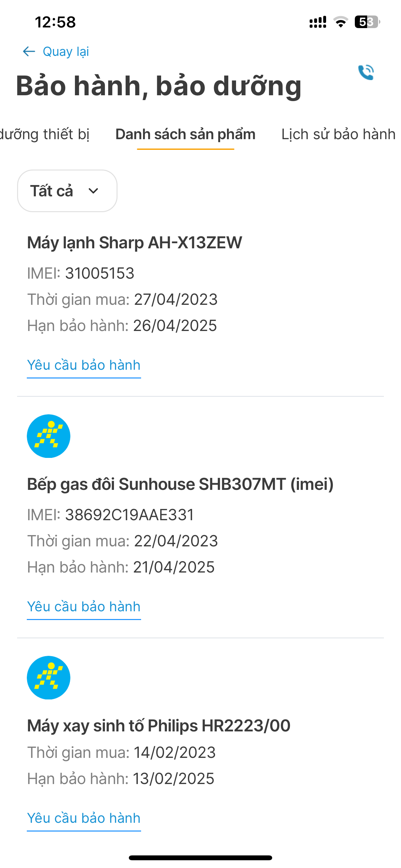Switch to 'Lịch sử bảo hành' tab
The width and height of the screenshot is (401, 868).
(338, 134)
